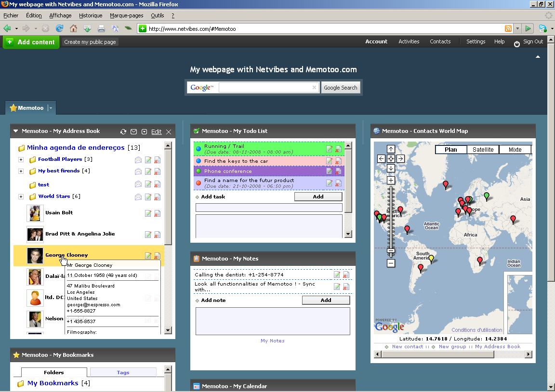Send mail to the Football Players group

[138, 160]
